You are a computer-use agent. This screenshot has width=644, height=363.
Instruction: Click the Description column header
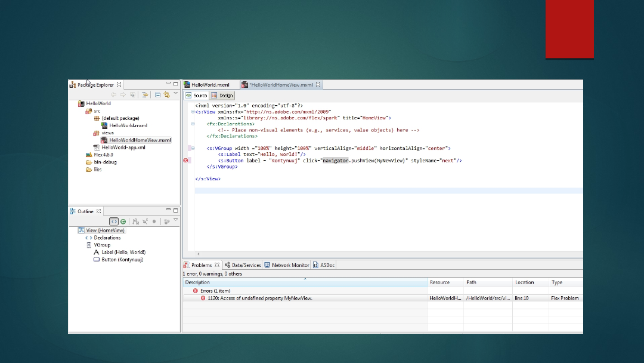(197, 282)
